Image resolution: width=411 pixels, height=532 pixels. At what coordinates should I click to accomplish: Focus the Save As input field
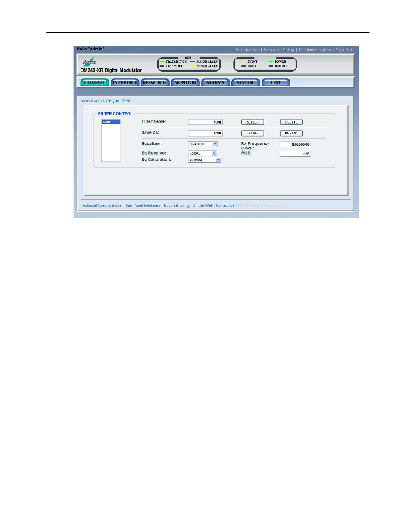coord(205,134)
